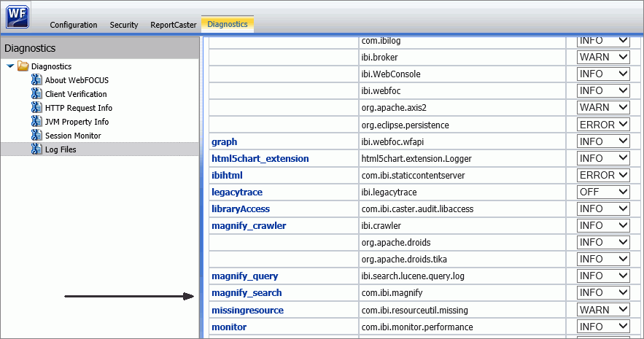Viewport: 644px width, 339px height.
Task: Click the Client Verification page icon
Action: click(36, 93)
